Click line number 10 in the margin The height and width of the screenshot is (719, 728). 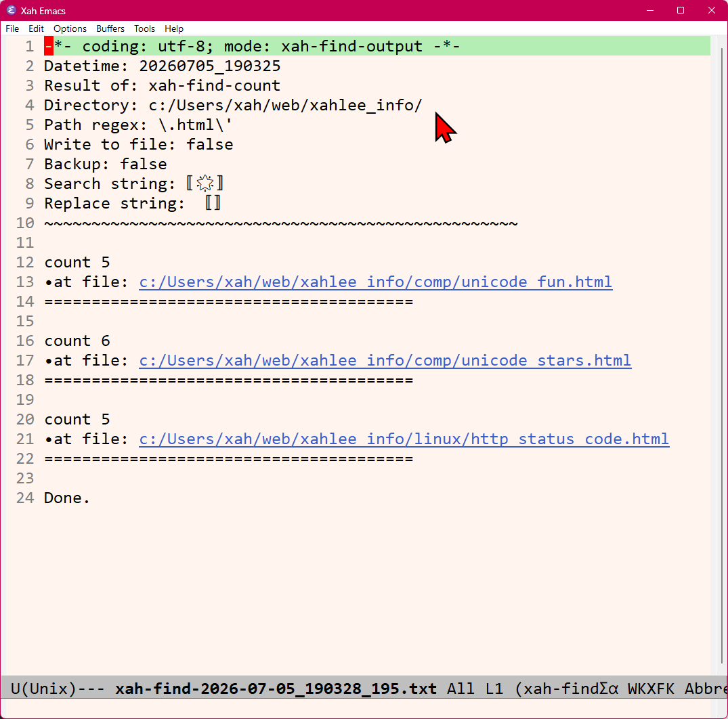click(x=25, y=223)
